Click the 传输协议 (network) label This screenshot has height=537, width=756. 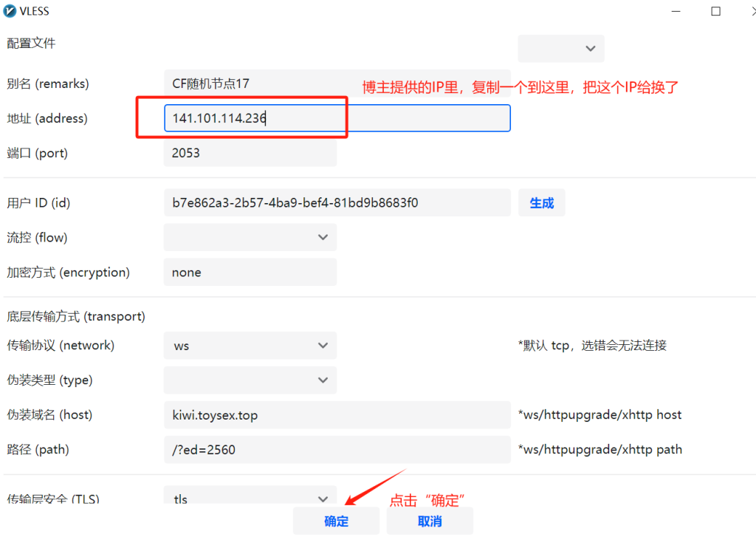point(61,346)
